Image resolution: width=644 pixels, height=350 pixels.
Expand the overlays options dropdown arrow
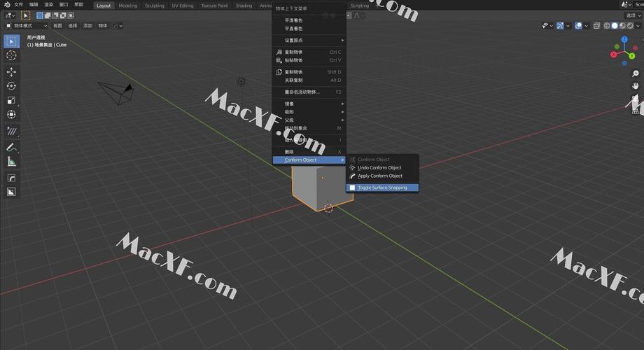(x=586, y=25)
